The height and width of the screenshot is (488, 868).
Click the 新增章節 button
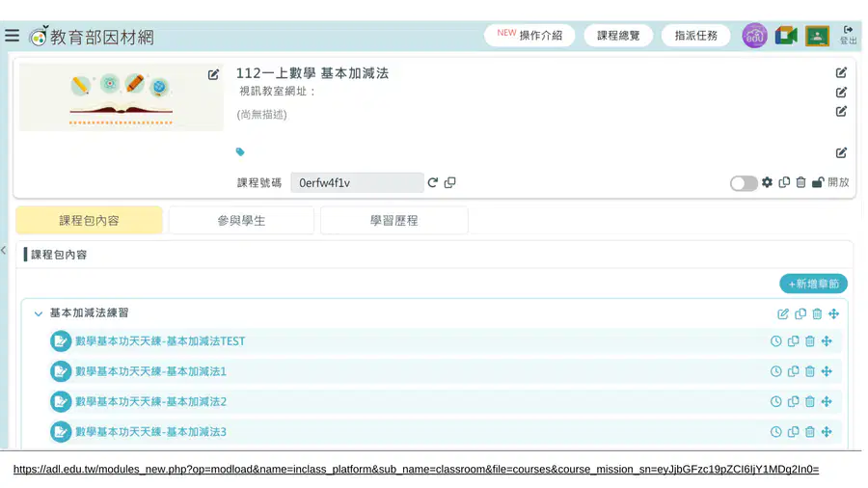813,284
